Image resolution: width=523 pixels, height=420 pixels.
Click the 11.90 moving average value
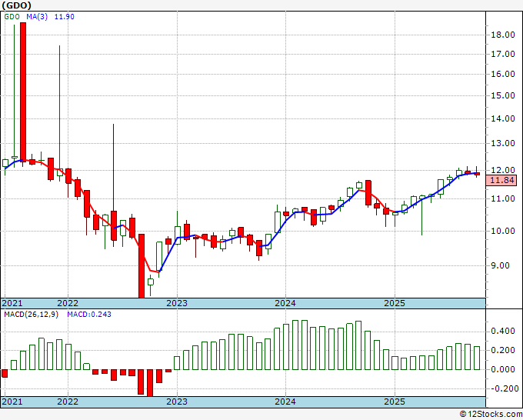[x=64, y=17]
